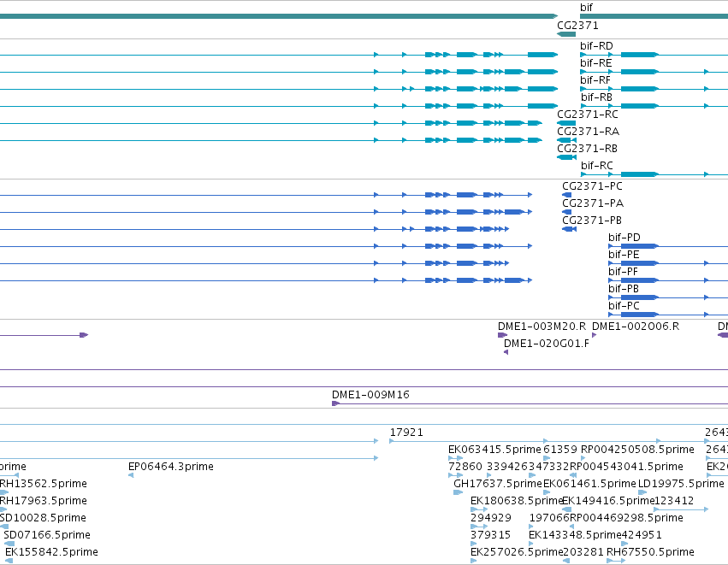The width and height of the screenshot is (728, 565).
Task: Select the EK143348.5prime EST label
Action: click(x=575, y=535)
